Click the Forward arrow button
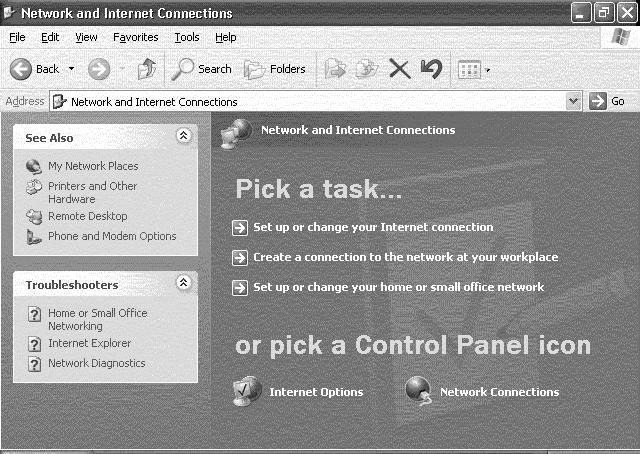 [x=99, y=69]
